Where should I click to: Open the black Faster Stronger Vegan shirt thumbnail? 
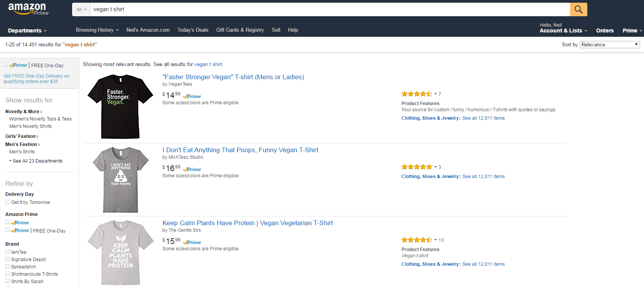[120, 107]
